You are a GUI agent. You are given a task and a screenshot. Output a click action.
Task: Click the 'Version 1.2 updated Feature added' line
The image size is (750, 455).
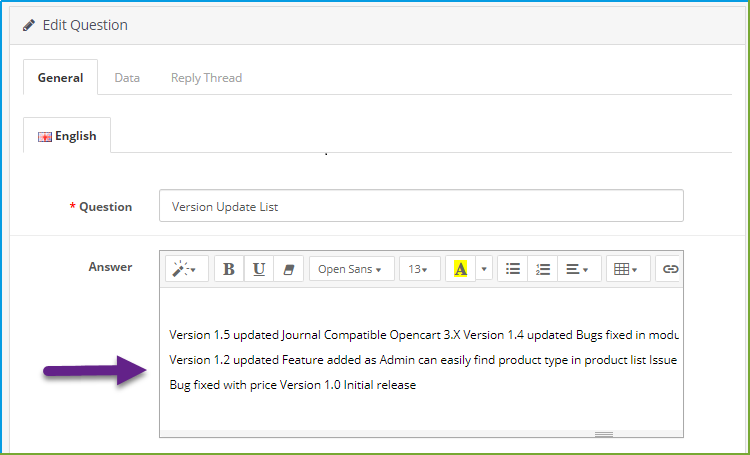click(x=423, y=360)
